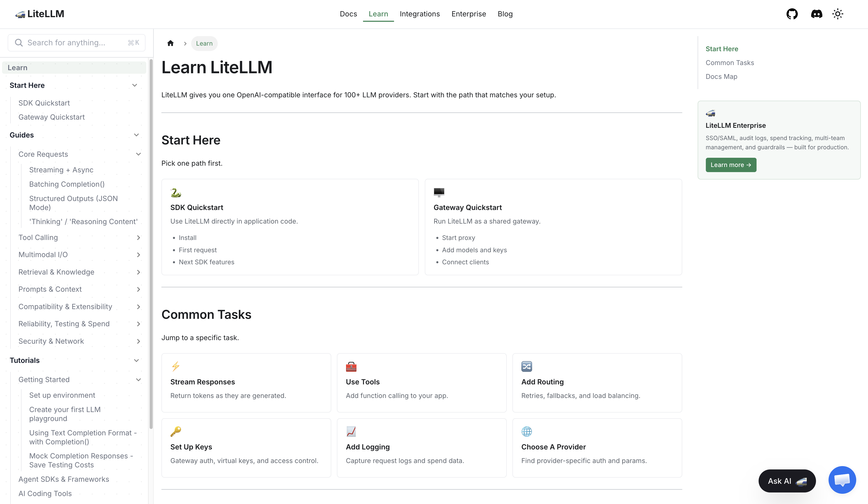Screen dimensions: 868x504
Task: Open Create your first LLM playground
Action: [65, 414]
